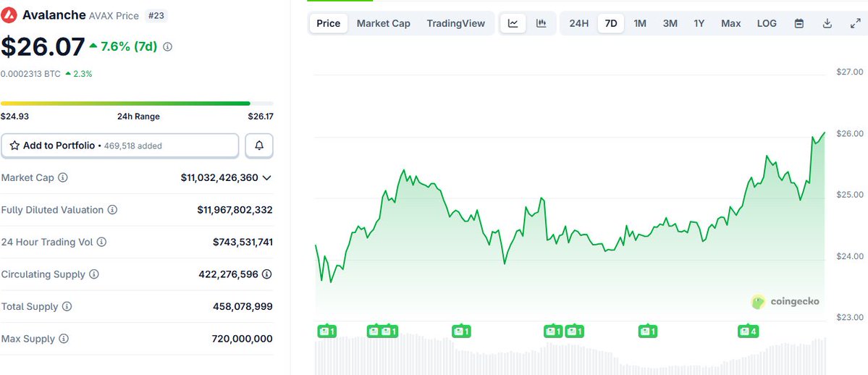
Task: Toggle LOG scale on chart
Action: click(x=767, y=23)
